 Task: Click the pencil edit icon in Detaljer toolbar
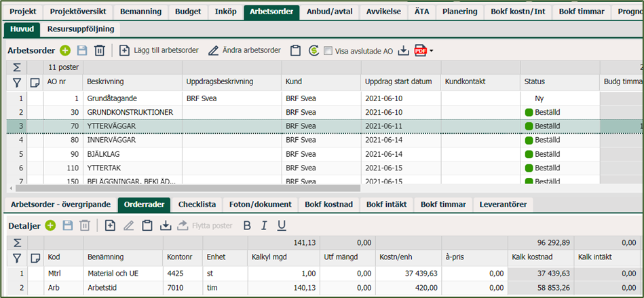pyautogui.click(x=128, y=225)
